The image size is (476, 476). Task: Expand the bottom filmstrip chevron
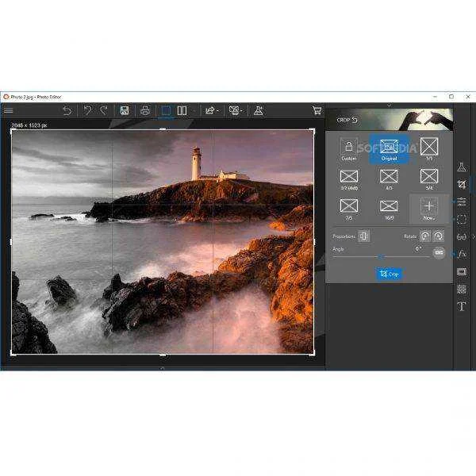[x=162, y=368]
